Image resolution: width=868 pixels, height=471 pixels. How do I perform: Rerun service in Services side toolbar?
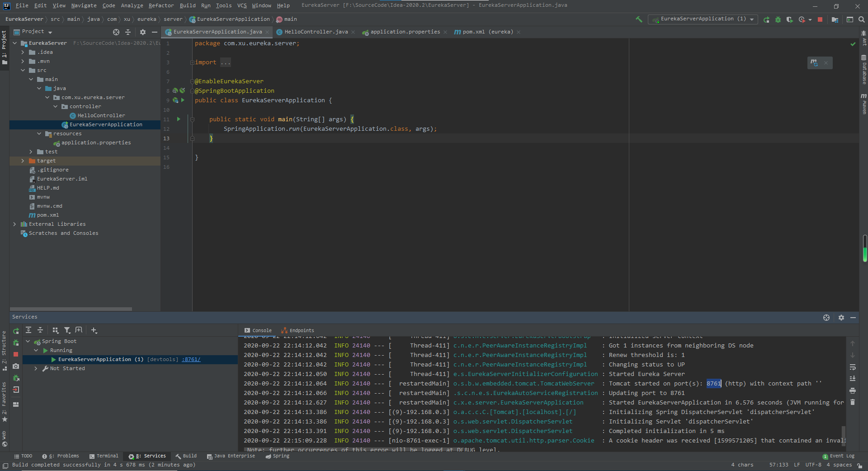point(16,331)
